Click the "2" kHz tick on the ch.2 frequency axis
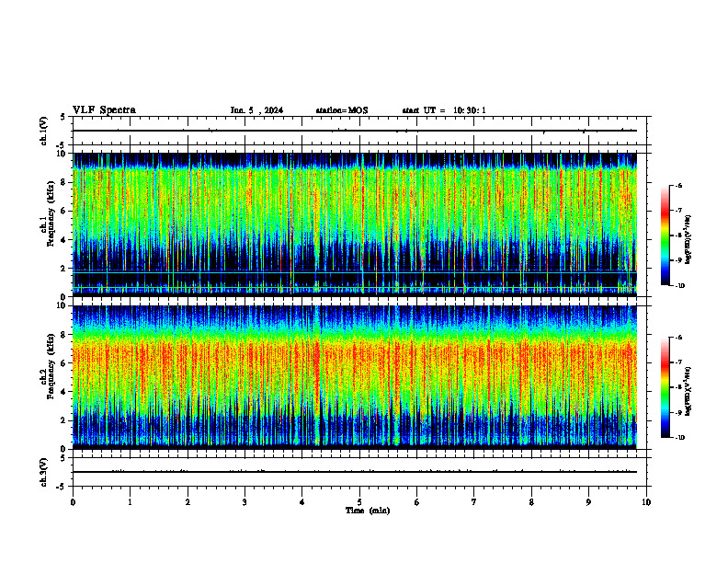 [64, 420]
